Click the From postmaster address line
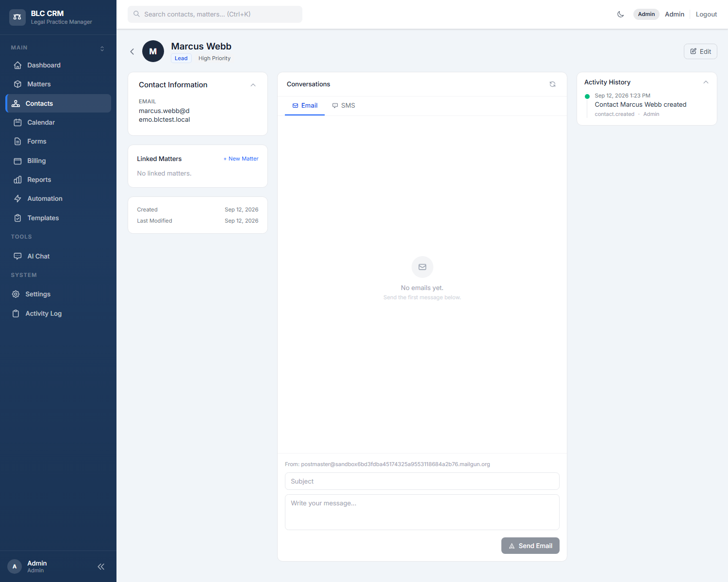Image resolution: width=728 pixels, height=582 pixels. (x=387, y=464)
